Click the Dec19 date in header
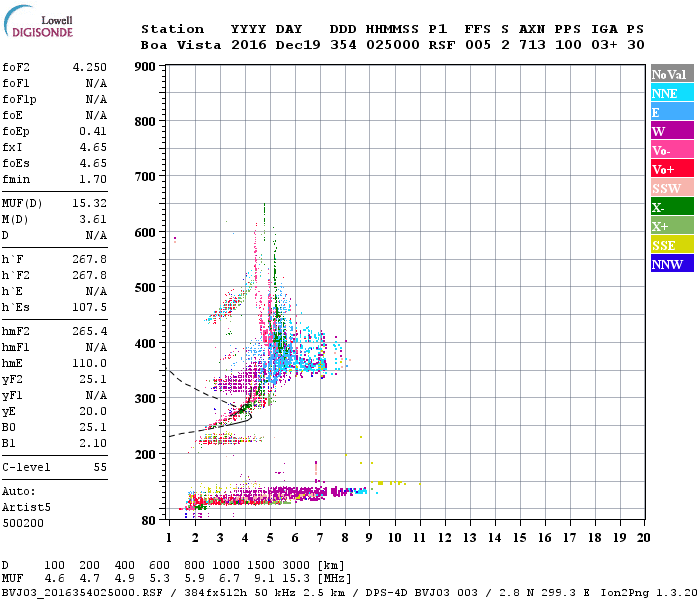 coord(298,45)
